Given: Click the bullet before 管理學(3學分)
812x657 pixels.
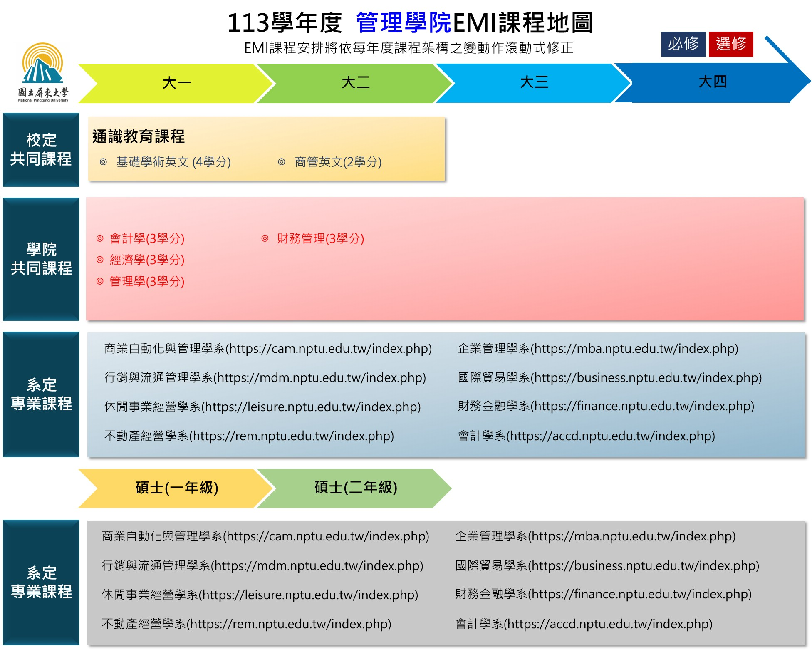Looking at the screenshot, I should (100, 281).
